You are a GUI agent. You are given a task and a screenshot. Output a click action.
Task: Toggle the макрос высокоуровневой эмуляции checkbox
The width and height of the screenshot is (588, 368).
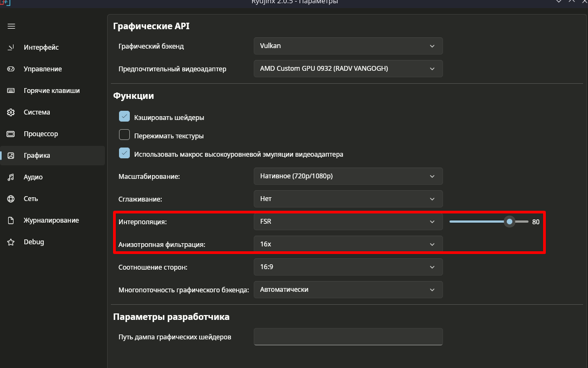pyautogui.click(x=124, y=153)
